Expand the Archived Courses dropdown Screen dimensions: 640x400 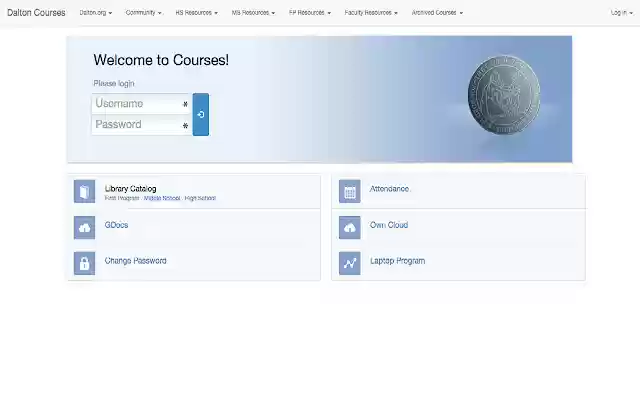(x=437, y=13)
